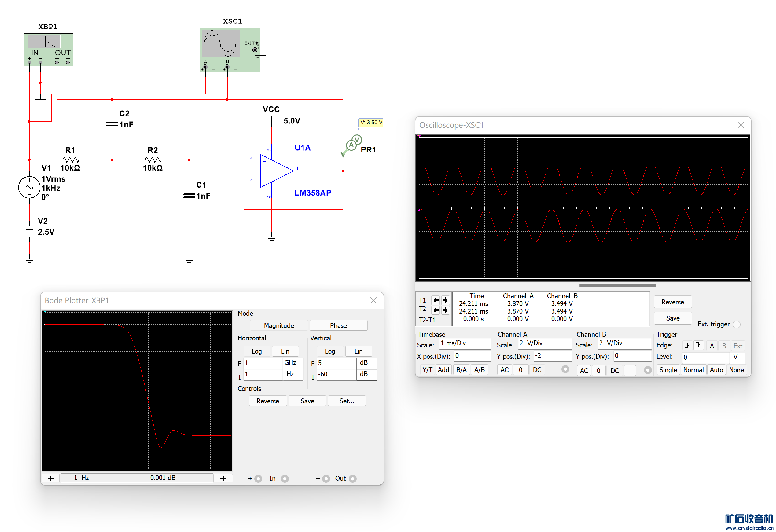Open the Timebase Scale ms/Div field
776x532 pixels.
[465, 343]
